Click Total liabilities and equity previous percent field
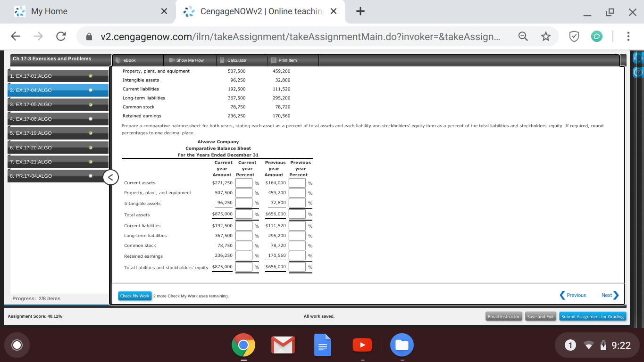Viewport: 644px width, 362px height. 297,267
